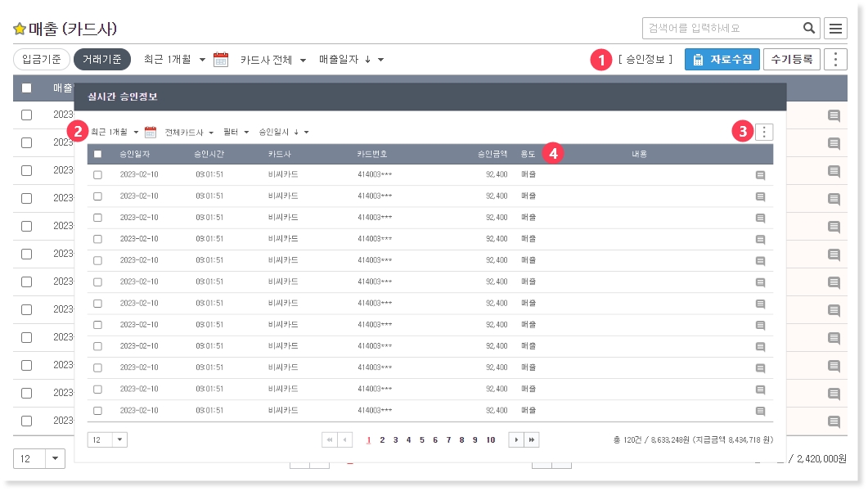This screenshot has width=868, height=491.
Task: Click the search input field
Action: [x=720, y=29]
